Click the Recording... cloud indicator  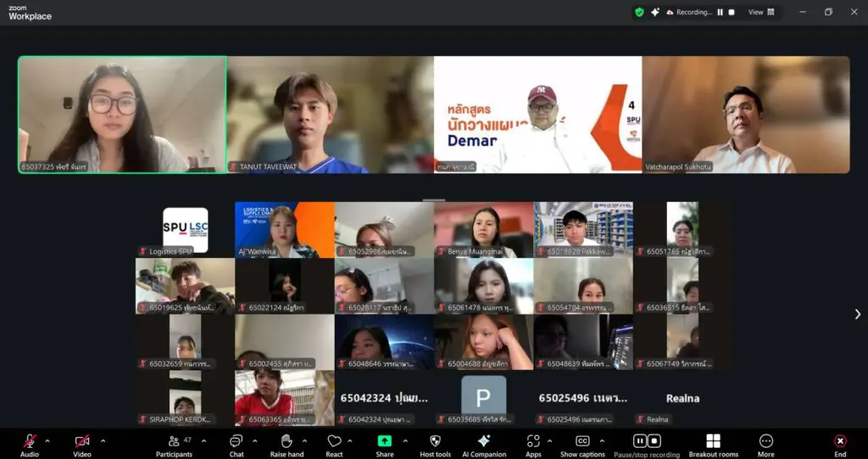click(x=689, y=12)
